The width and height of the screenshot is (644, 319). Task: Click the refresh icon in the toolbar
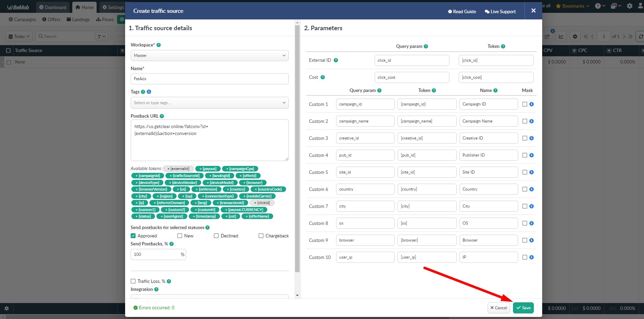(x=641, y=36)
